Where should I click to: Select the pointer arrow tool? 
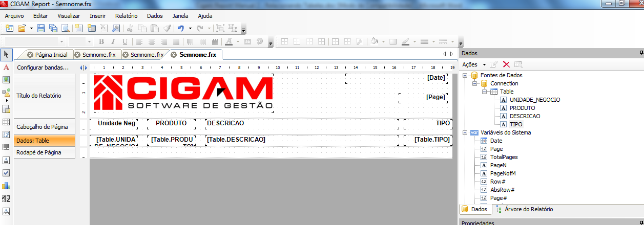click(x=6, y=54)
